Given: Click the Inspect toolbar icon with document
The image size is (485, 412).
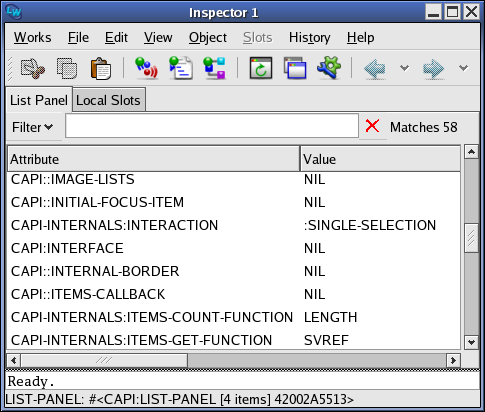Looking at the screenshot, I should [x=180, y=68].
